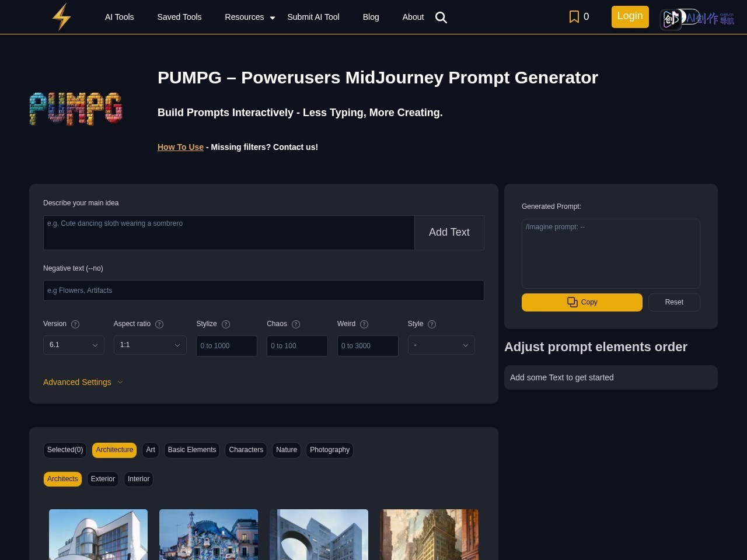This screenshot has height=560, width=747.
Task: Open the About page
Action: click(x=413, y=17)
